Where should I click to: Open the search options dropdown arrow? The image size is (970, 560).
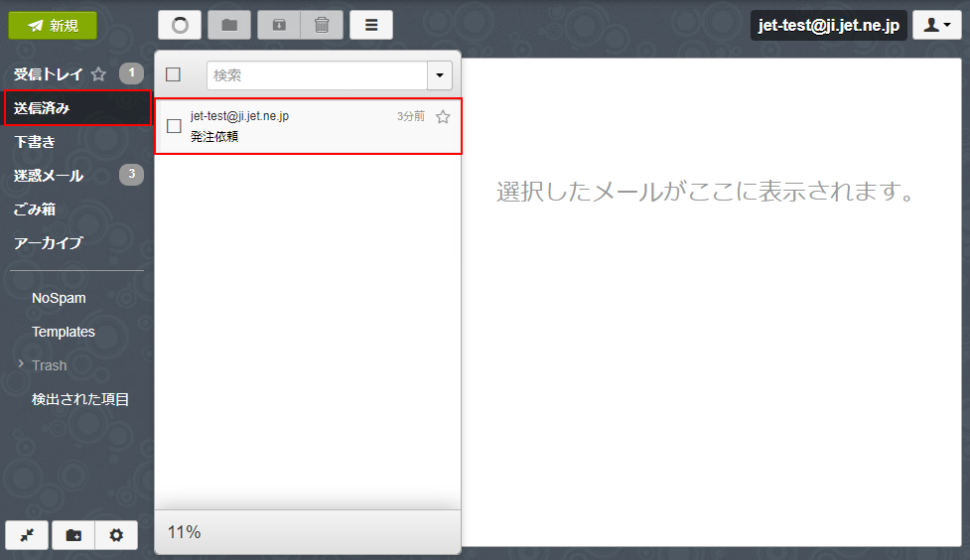click(440, 75)
